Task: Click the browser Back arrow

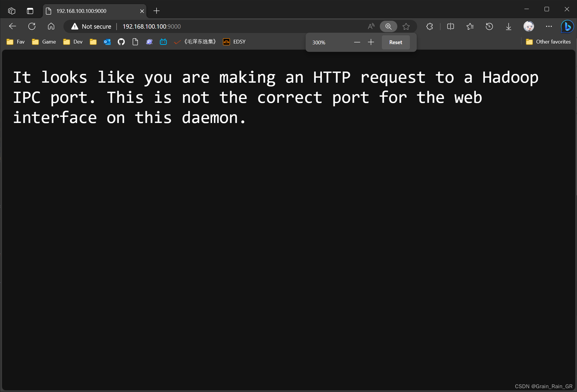Action: pos(13,26)
